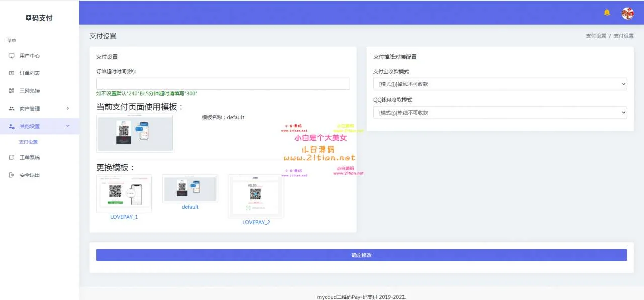Click the 安全退出 logout icon

point(12,175)
